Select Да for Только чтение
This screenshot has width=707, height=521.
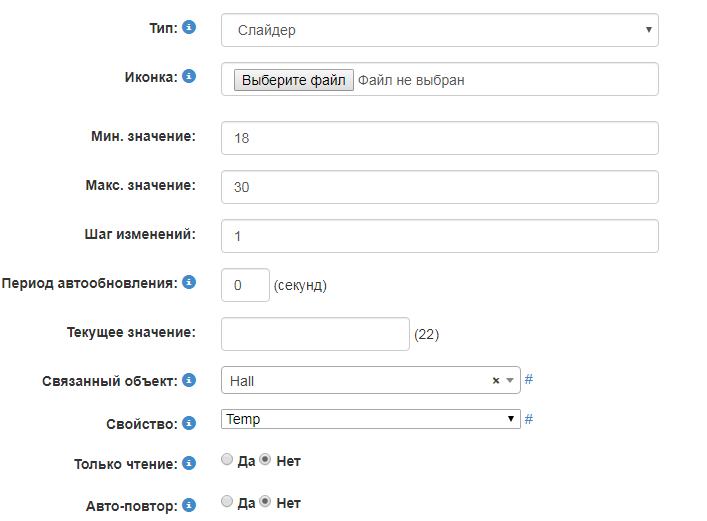227,461
